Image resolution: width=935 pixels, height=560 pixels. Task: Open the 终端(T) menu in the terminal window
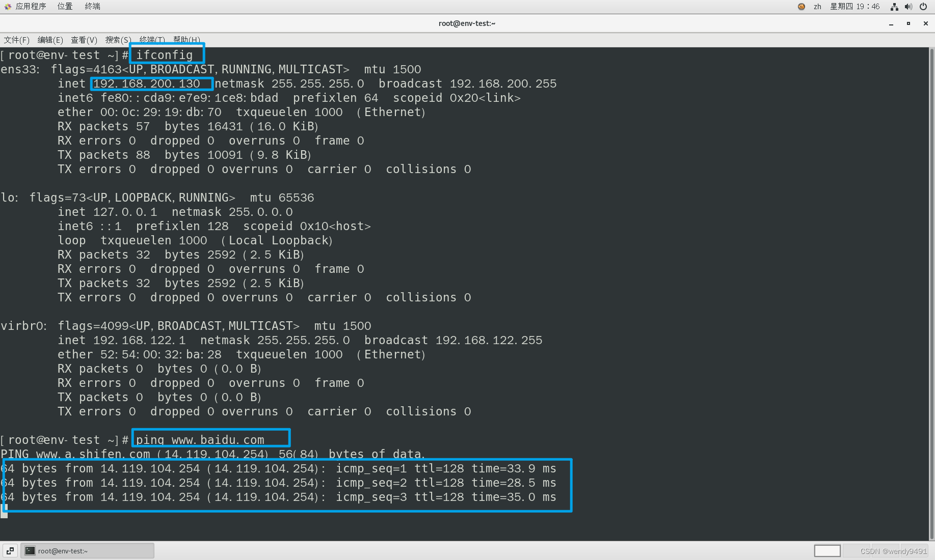point(151,40)
